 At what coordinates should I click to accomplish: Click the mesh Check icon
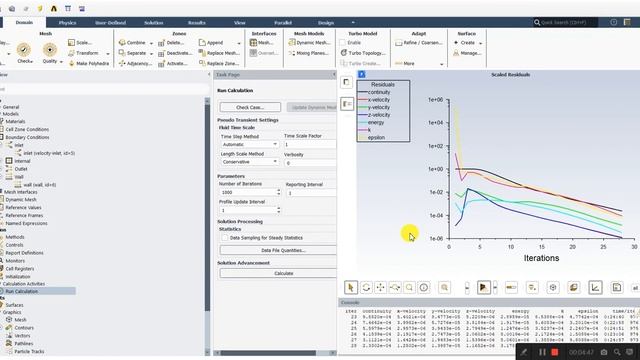(x=24, y=51)
